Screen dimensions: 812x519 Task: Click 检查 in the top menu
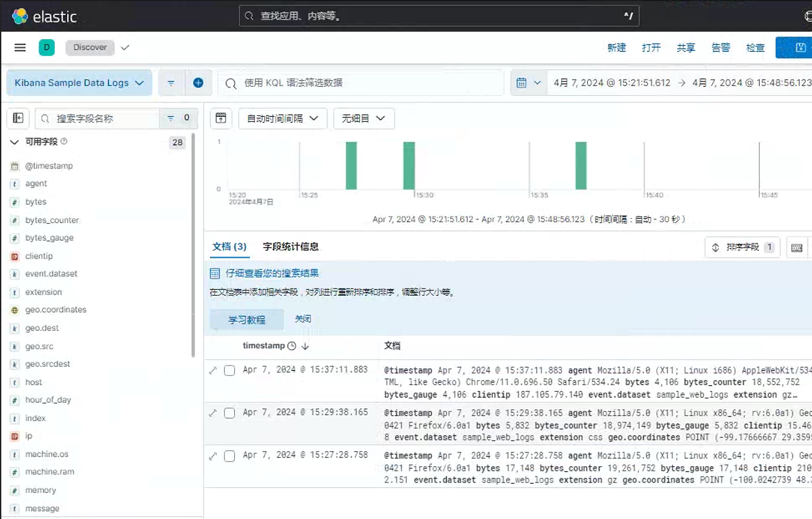755,48
